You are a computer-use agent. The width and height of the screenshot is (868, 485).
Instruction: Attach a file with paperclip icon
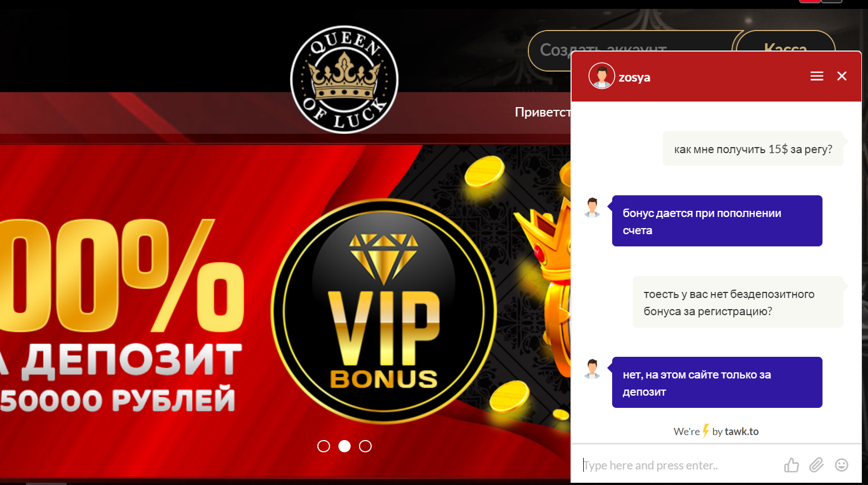[816, 465]
